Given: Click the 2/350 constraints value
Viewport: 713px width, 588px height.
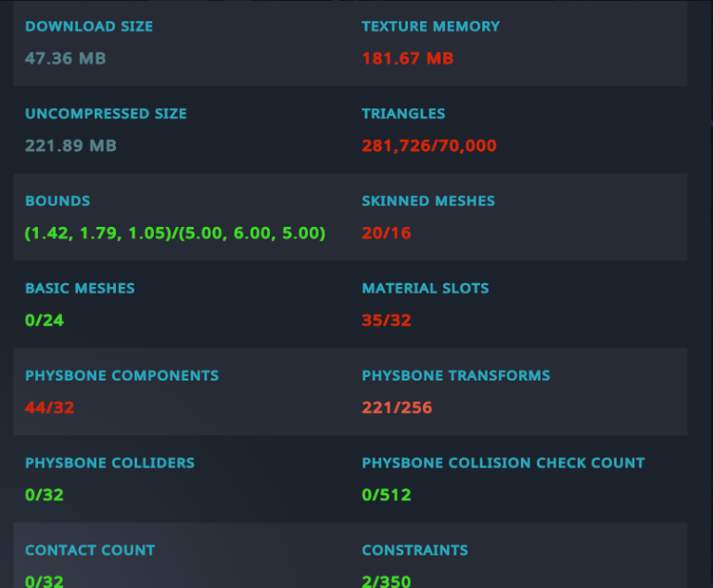Looking at the screenshot, I should pos(387,581).
